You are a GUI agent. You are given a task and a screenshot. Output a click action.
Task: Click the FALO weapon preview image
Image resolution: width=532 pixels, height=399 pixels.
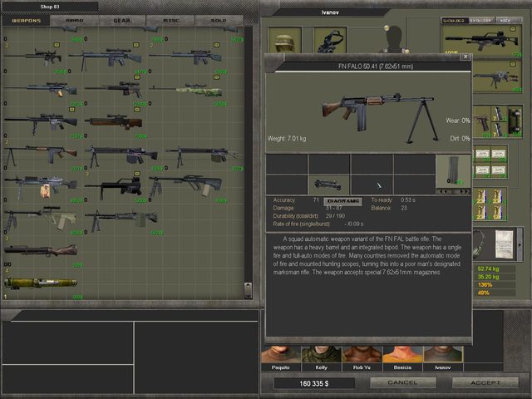point(378,116)
